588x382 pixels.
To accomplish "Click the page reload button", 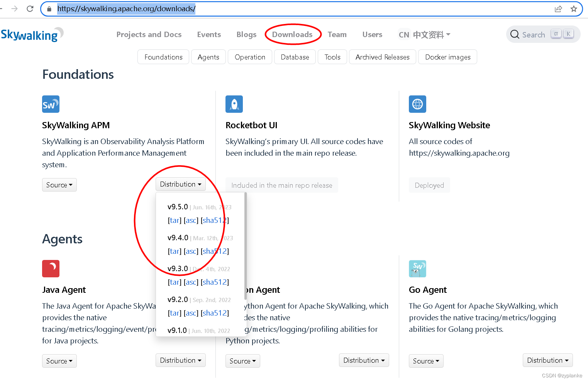I will tap(30, 8).
